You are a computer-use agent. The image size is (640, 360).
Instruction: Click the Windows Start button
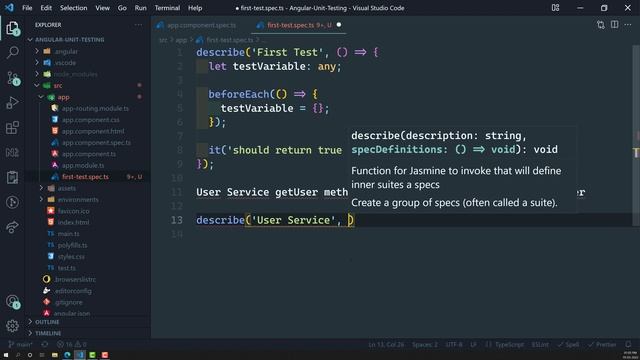[x=6, y=355]
